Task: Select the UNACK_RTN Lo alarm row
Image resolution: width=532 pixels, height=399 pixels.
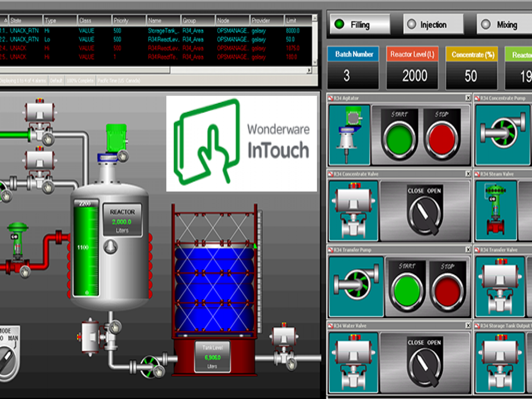Action: tap(155, 39)
